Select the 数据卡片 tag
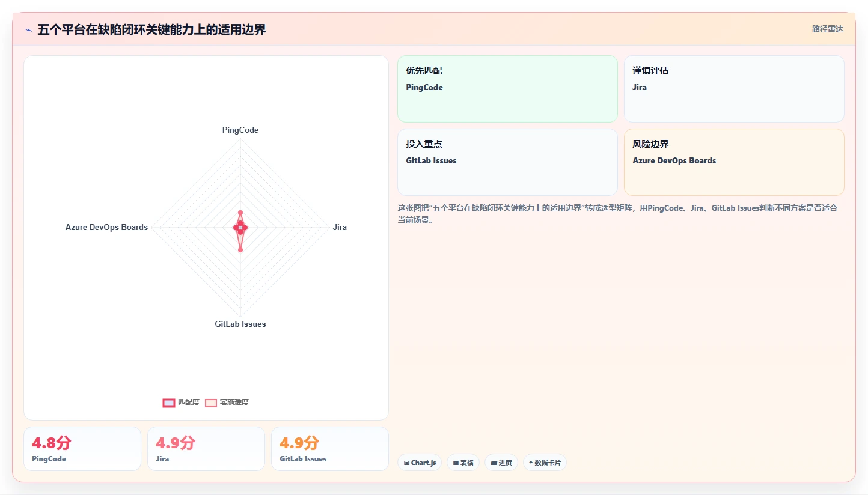 coord(545,463)
